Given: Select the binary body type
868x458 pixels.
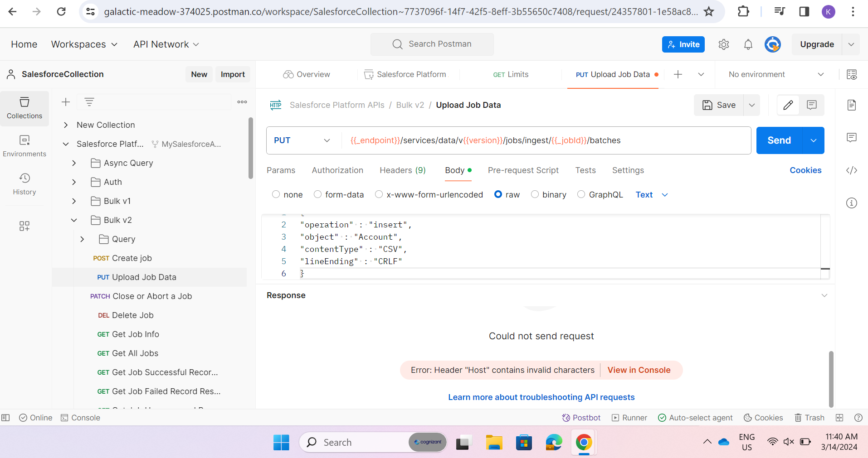Looking at the screenshot, I should coord(535,194).
